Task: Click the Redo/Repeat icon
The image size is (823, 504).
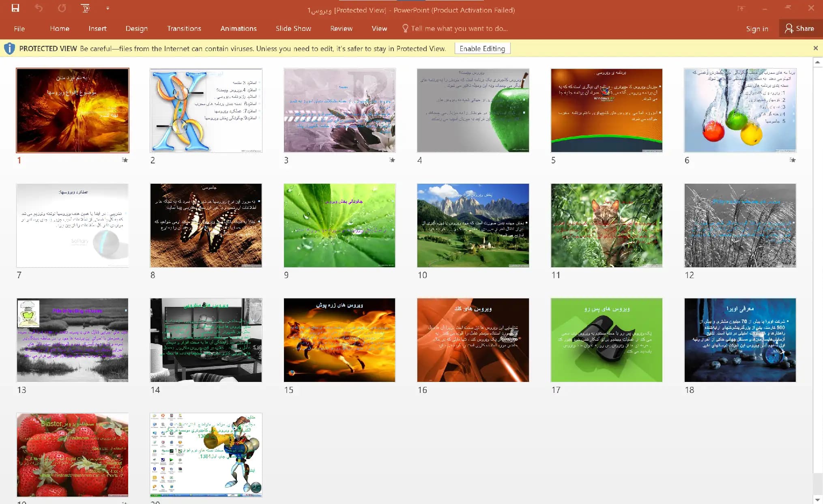Action: 62,8
